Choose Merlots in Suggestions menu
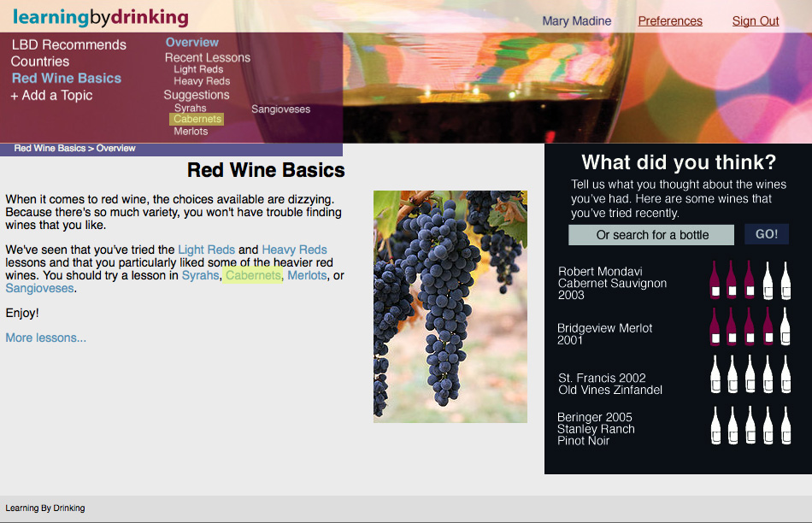 (191, 132)
